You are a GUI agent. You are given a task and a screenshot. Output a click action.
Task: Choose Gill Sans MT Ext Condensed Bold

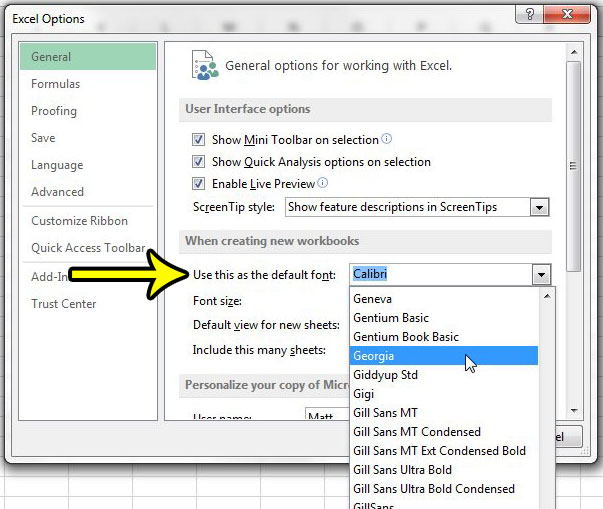[444, 451]
